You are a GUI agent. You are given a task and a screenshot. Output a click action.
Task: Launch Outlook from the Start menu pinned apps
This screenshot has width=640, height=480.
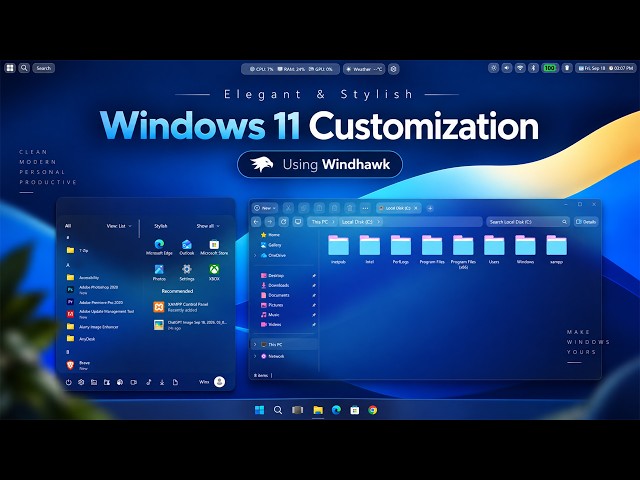[187, 247]
